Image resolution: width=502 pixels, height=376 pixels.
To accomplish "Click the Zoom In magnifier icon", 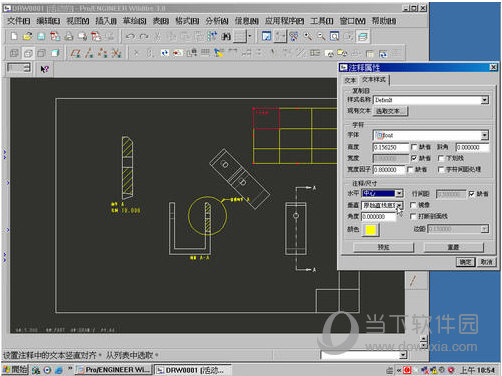I will point(308,36).
